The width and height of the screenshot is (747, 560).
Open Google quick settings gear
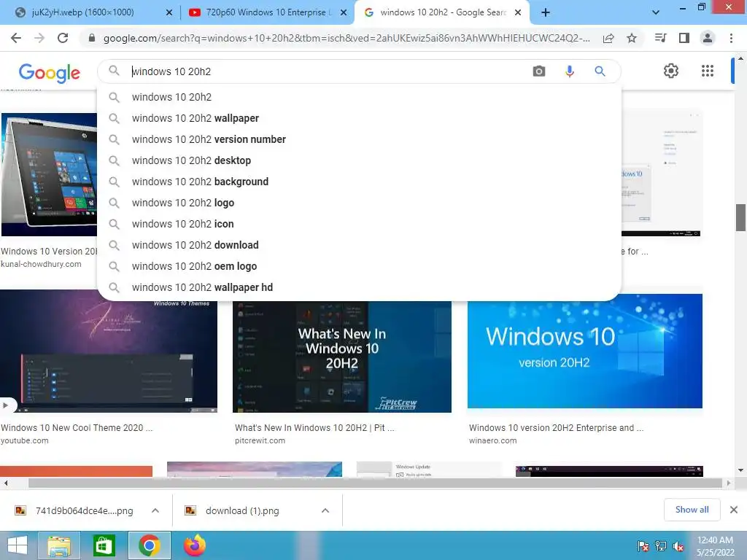[x=671, y=71]
